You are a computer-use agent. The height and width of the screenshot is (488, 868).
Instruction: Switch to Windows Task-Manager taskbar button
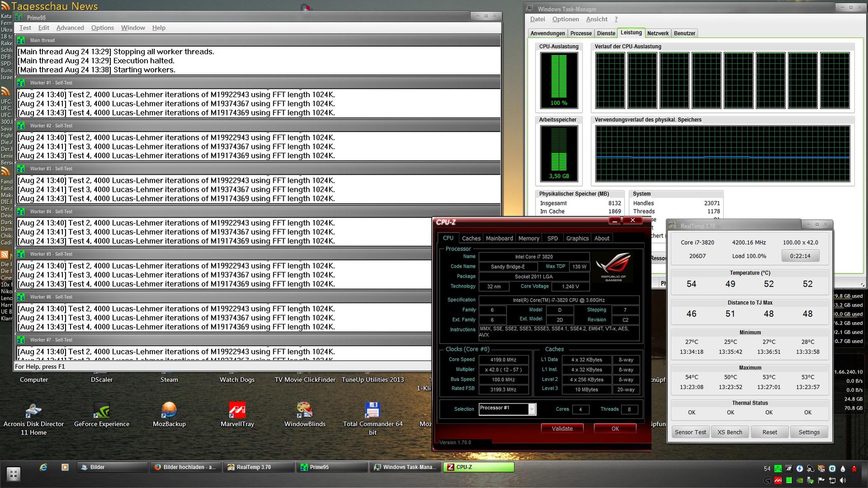[x=406, y=467]
